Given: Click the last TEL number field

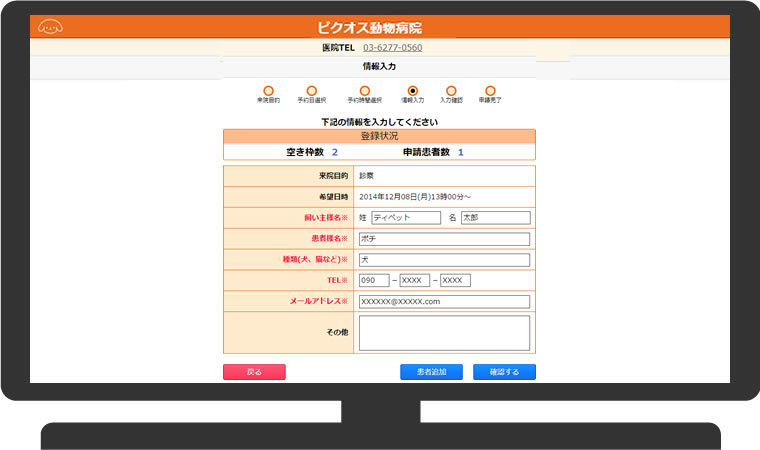Looking at the screenshot, I should click(455, 281).
